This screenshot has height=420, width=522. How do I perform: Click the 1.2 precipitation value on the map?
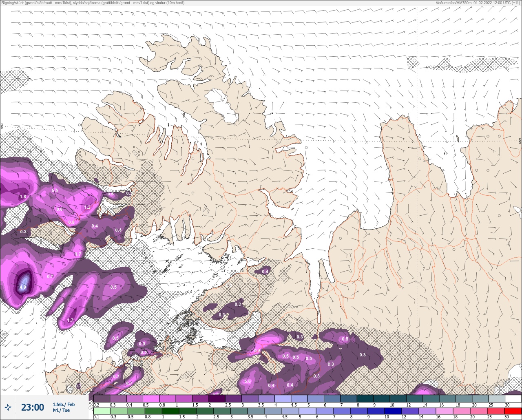(87, 207)
